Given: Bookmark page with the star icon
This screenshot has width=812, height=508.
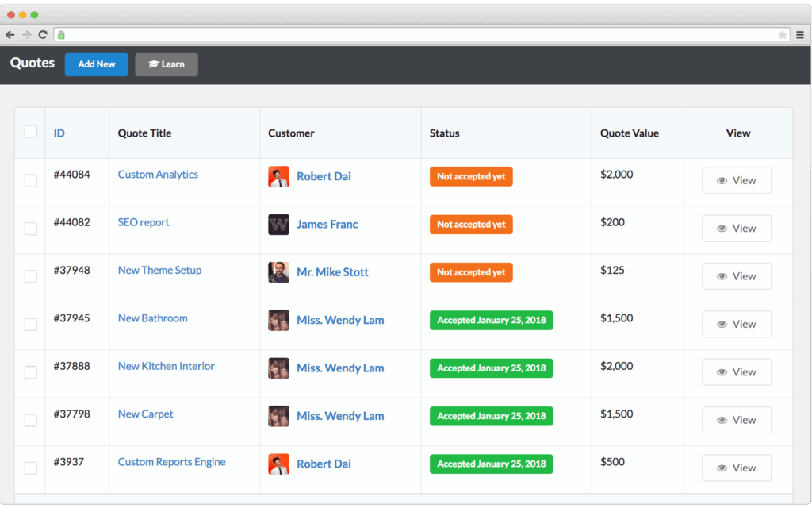Looking at the screenshot, I should coord(782,35).
